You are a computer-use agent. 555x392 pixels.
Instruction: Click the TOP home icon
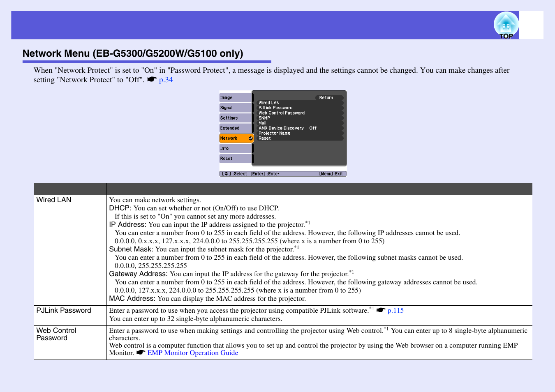tap(506, 25)
